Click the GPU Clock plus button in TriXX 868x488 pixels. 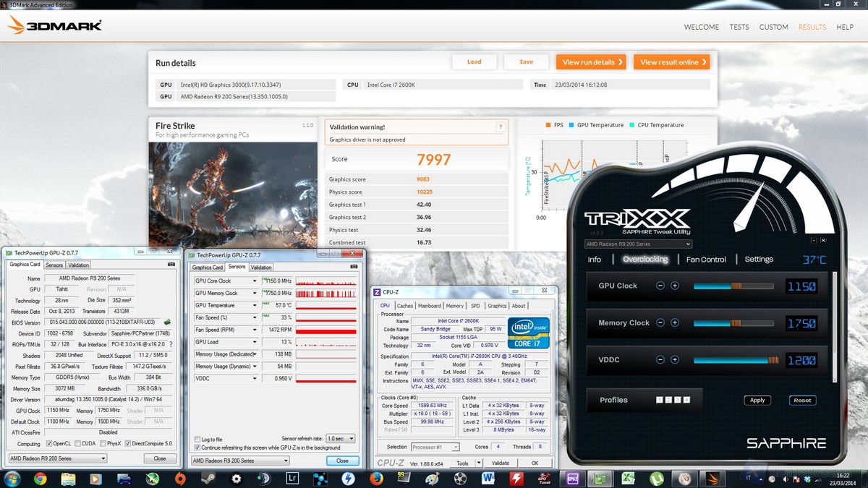pyautogui.click(x=675, y=286)
